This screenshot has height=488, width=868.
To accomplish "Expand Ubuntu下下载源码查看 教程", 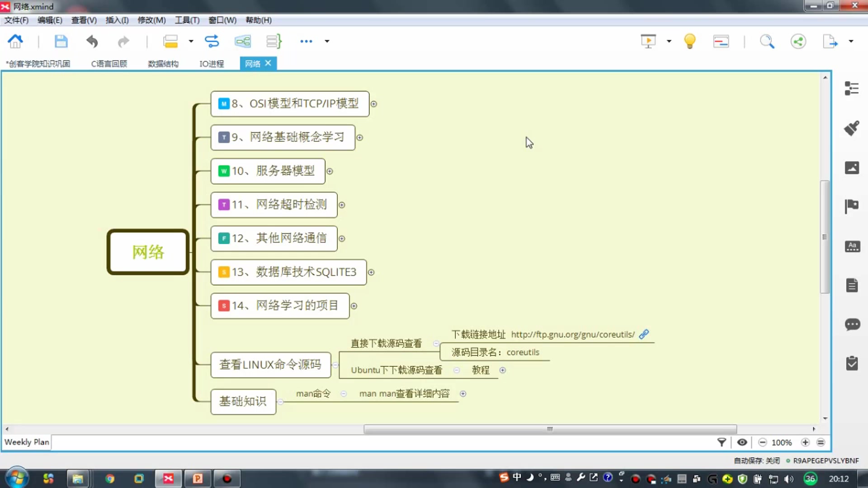I will coord(503,370).
